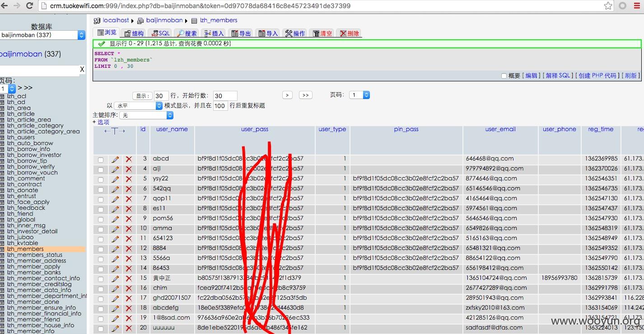The image size is (644, 334).
Task: Open lzh_borrow_info table in sidebar
Action: 28,149
